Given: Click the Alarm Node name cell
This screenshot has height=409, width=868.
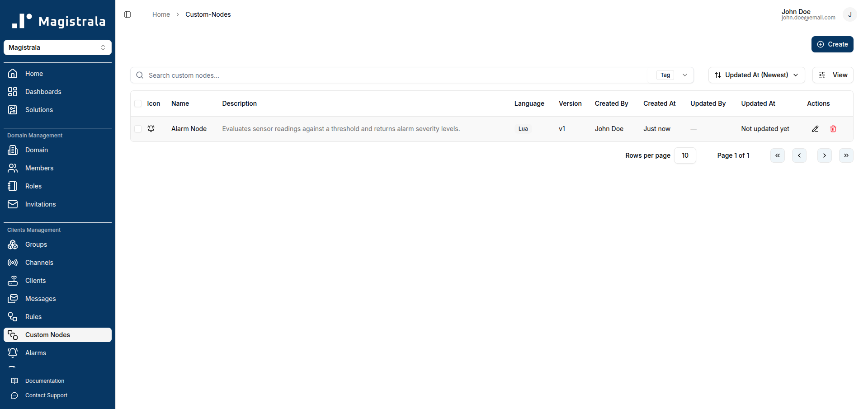Looking at the screenshot, I should pos(189,129).
